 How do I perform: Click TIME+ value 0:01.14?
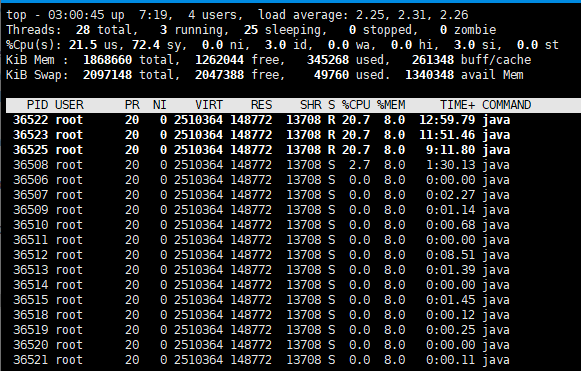click(451, 210)
